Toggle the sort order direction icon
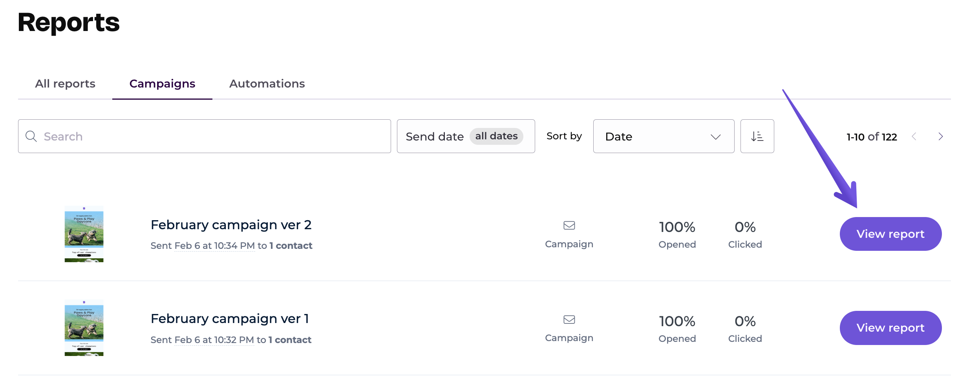 757,136
